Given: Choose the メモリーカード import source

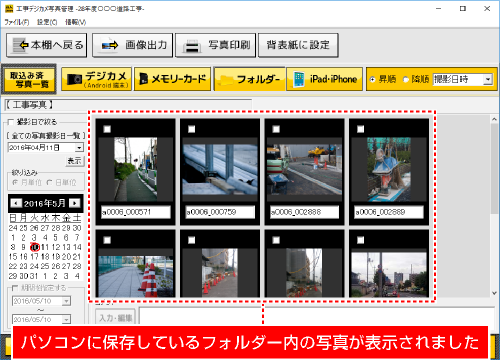Looking at the screenshot, I should pos(173,79).
